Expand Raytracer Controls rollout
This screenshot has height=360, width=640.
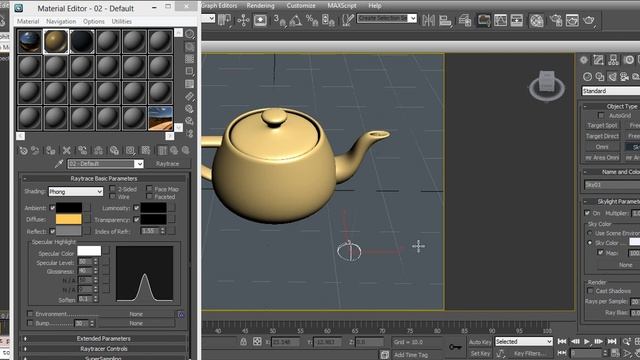104,349
